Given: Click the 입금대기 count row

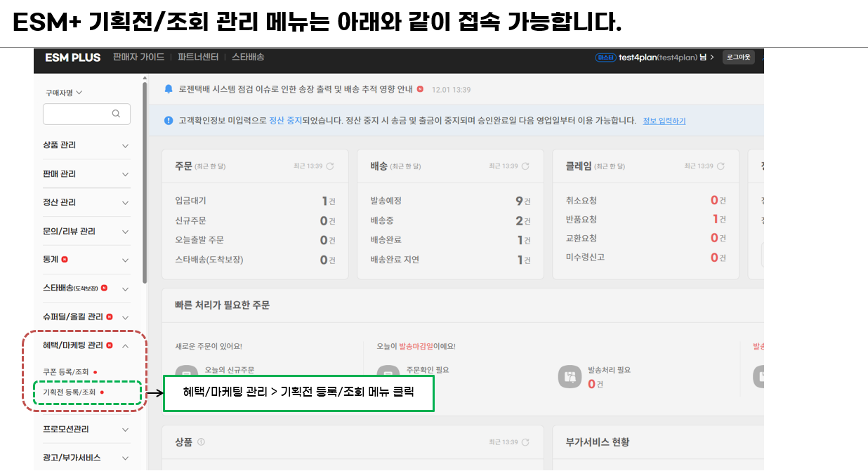Looking at the screenshot, I should 255,201.
